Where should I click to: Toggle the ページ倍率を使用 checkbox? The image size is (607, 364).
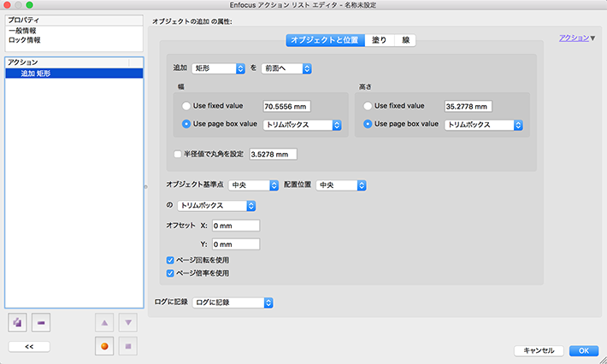point(171,273)
